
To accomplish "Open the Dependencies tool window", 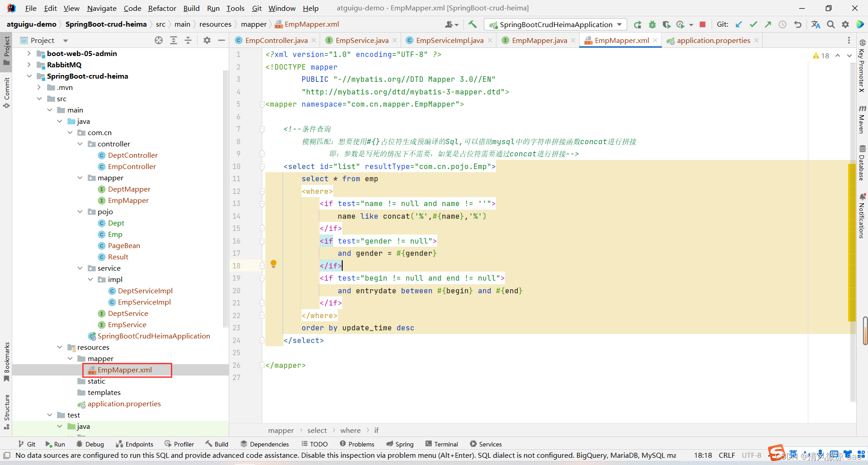I will [x=265, y=444].
